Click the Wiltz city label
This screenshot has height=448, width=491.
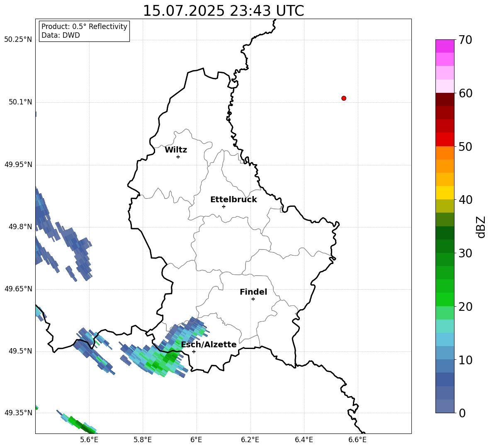click(x=176, y=150)
